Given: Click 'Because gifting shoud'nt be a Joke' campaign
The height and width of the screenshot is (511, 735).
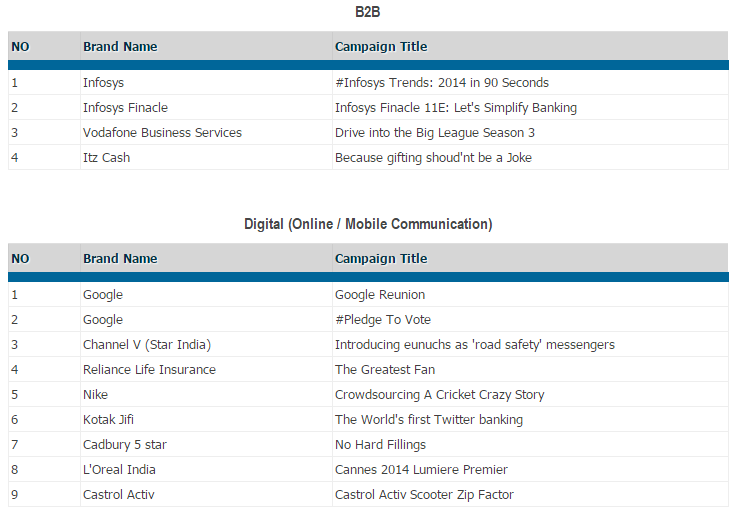Looking at the screenshot, I should click(433, 158).
